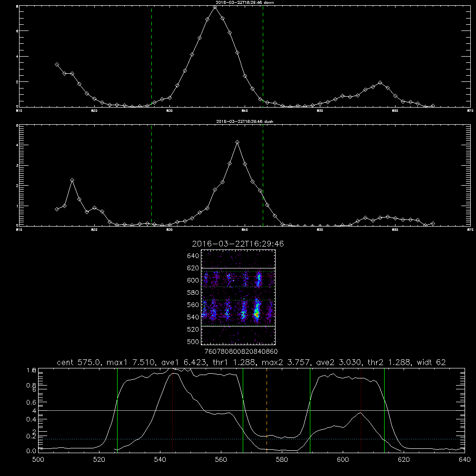Viewport: 476px width, 476px height.
Task: Click green solid boundary line near 526
Action: 117,410
